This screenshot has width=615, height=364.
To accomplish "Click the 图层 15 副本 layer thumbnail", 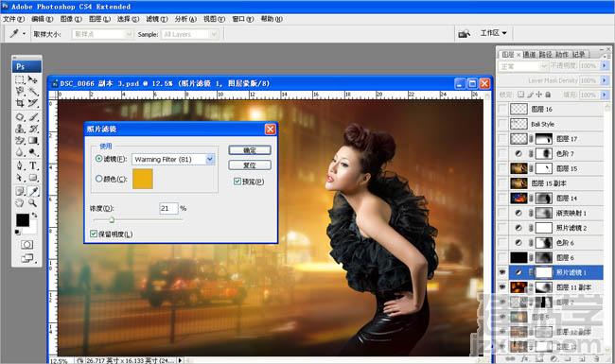I will tap(518, 183).
